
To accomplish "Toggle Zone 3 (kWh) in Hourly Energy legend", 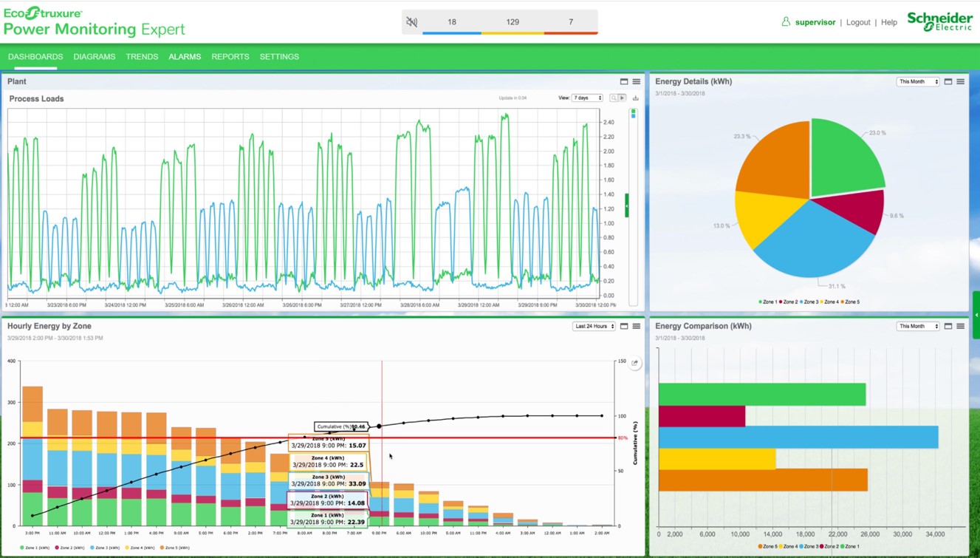I will 105,548.
